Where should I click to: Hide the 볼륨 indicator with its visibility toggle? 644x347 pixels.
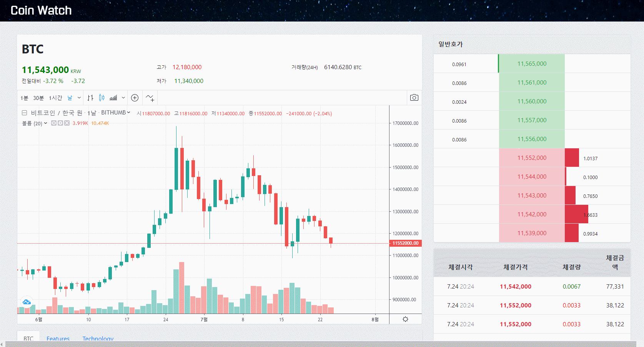53,123
